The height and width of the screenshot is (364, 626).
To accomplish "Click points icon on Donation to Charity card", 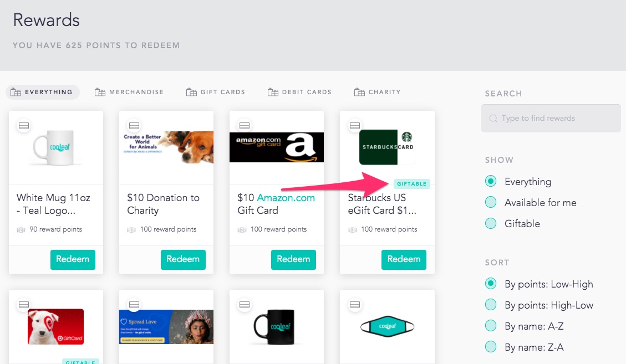I will click(x=131, y=230).
